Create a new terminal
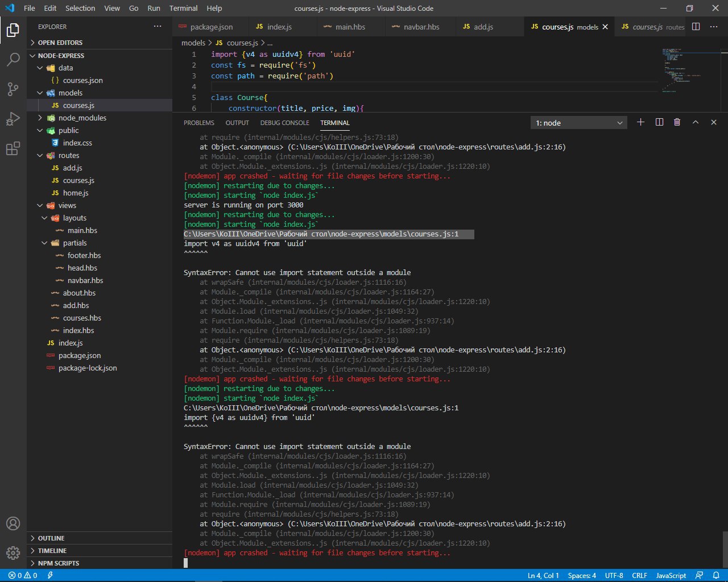This screenshot has height=582, width=728. 640,122
